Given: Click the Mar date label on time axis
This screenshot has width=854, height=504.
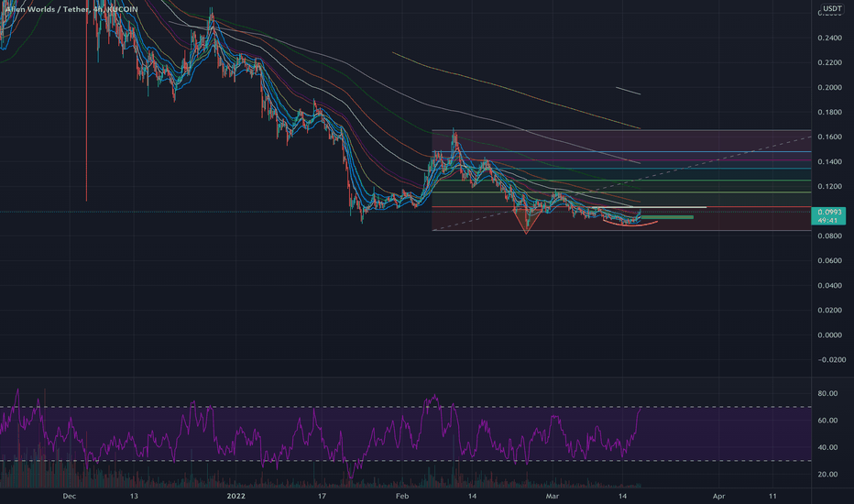Looking at the screenshot, I should point(553,496).
